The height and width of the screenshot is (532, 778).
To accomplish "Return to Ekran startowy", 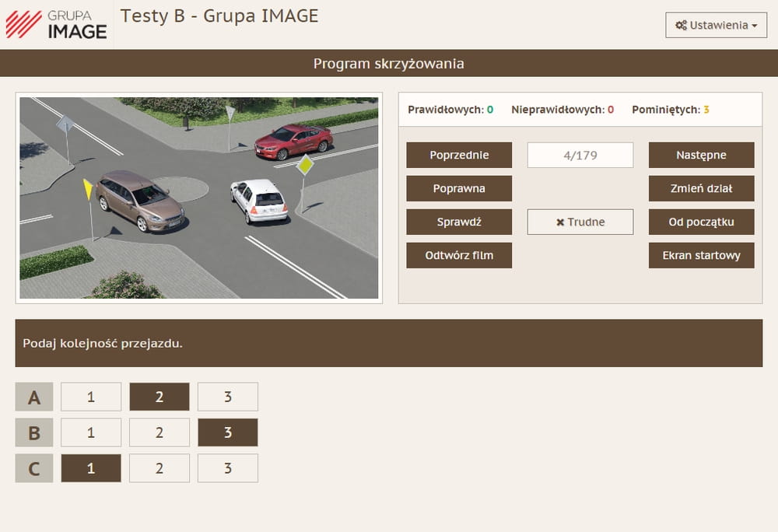I will (x=701, y=255).
